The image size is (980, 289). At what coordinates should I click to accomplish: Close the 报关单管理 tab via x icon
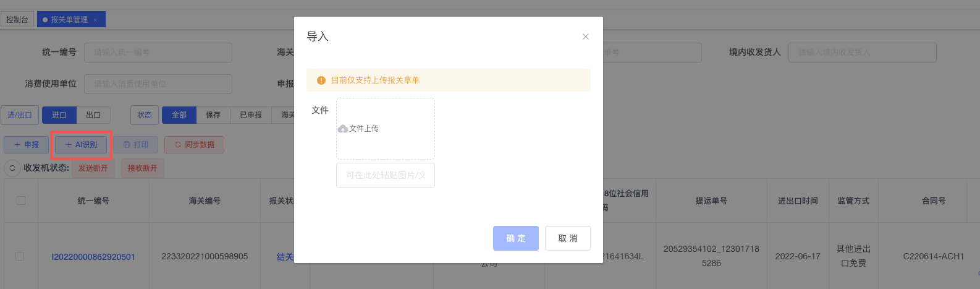[x=95, y=20]
